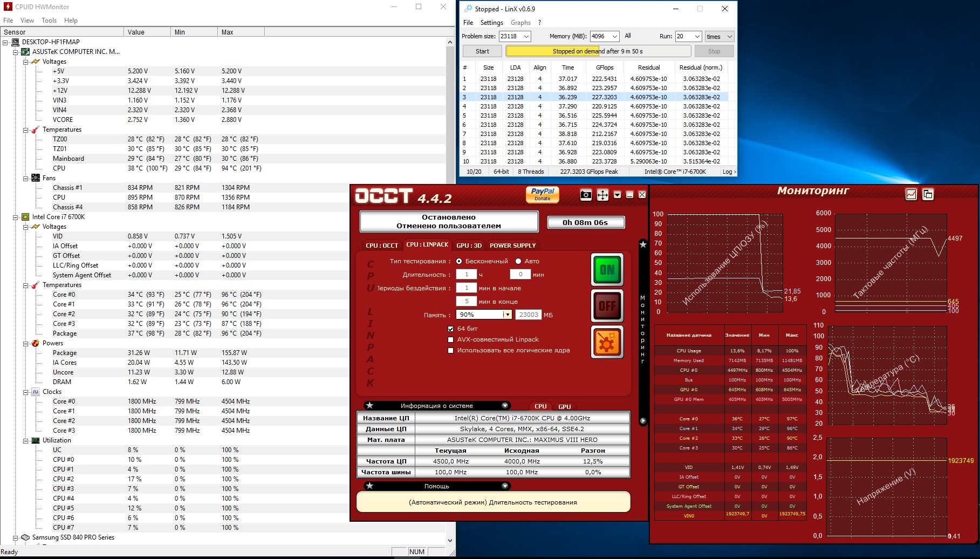
Task: Click the All memory button in LinX
Action: [x=628, y=36]
